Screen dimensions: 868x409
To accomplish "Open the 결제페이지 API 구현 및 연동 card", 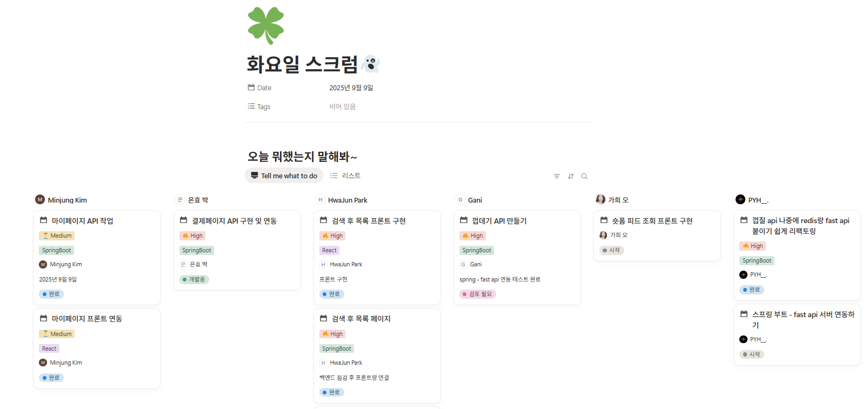I will tap(234, 220).
